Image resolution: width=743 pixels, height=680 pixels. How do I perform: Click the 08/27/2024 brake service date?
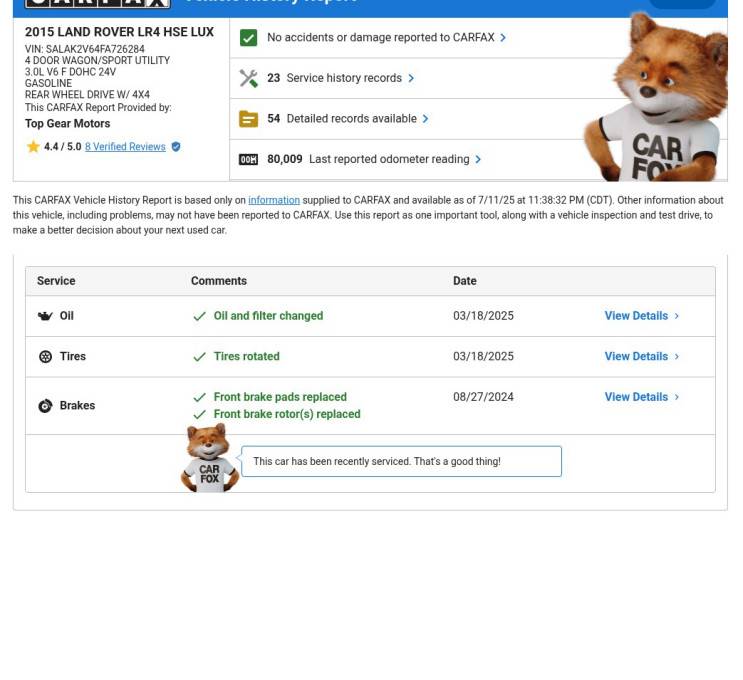coord(483,397)
